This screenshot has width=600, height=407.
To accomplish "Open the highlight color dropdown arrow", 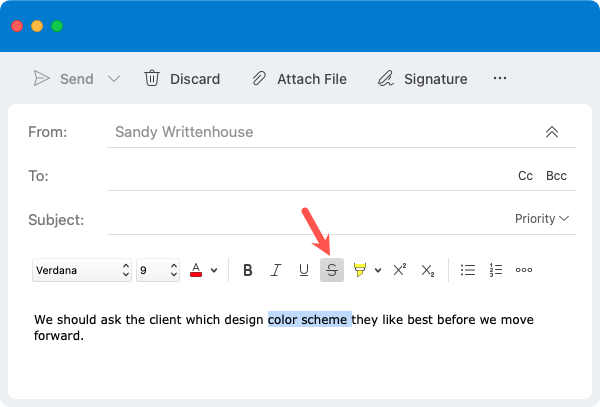I will point(378,270).
